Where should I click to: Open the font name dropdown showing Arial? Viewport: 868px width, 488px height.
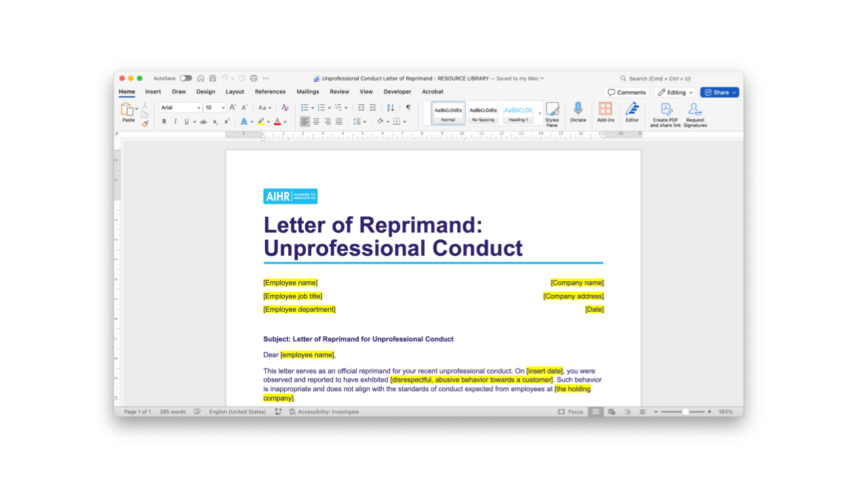[x=180, y=108]
